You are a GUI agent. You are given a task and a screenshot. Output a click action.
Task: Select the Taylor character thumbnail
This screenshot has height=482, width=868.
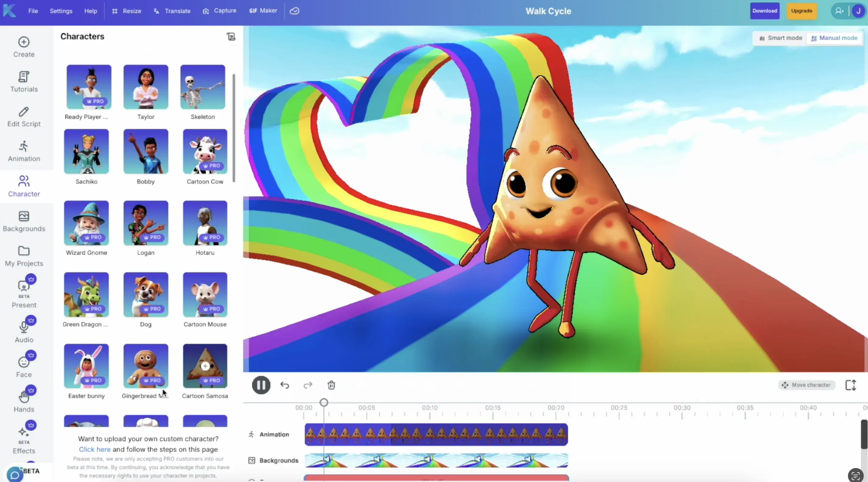[146, 87]
